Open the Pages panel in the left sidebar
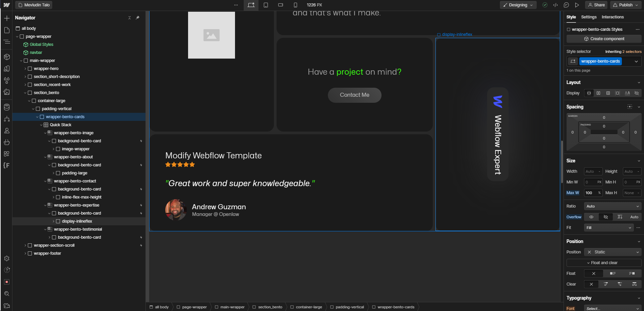The height and width of the screenshot is (311, 644). 7,30
